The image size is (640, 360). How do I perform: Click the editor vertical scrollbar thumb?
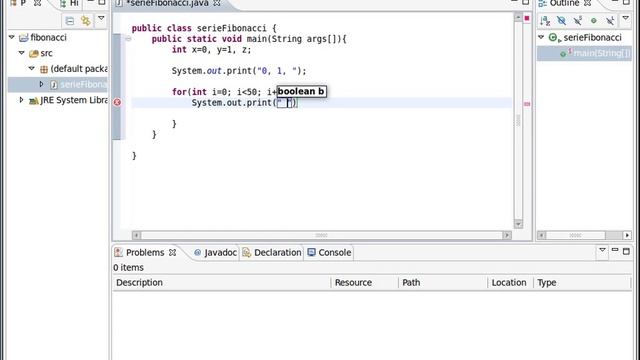point(518,121)
